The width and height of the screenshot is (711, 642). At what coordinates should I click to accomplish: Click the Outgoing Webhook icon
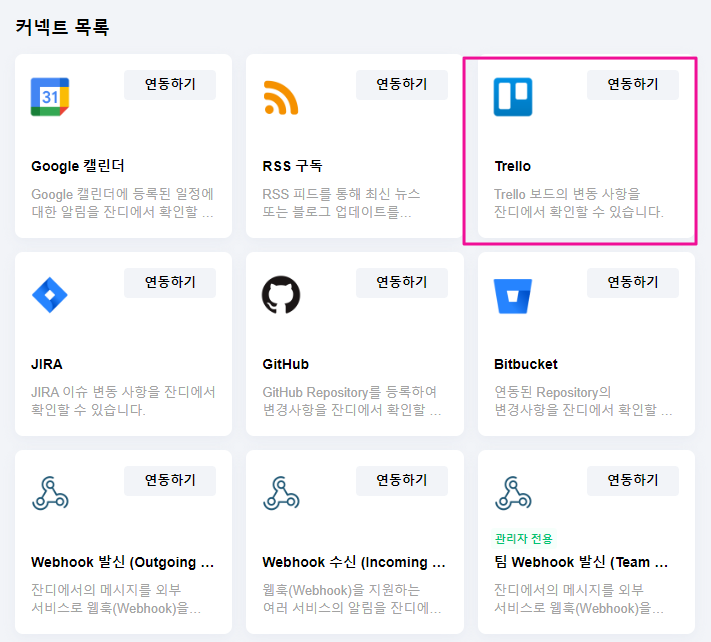(x=50, y=493)
